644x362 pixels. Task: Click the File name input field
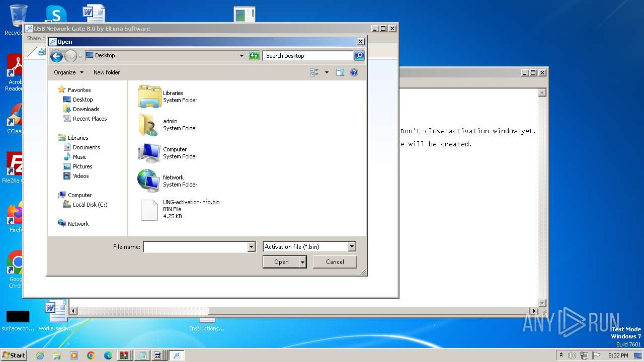tap(196, 247)
